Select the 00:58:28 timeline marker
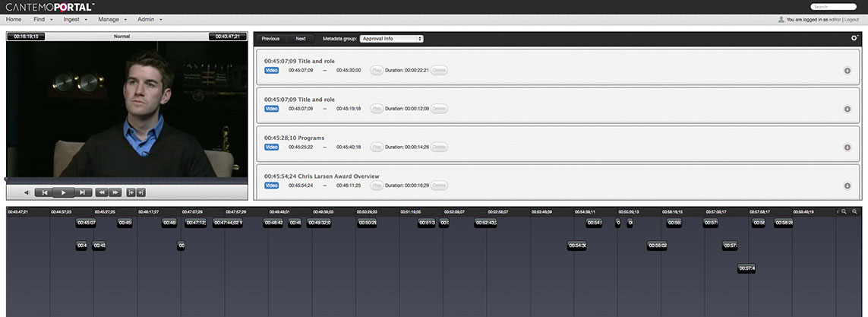868x317 pixels. point(783,223)
